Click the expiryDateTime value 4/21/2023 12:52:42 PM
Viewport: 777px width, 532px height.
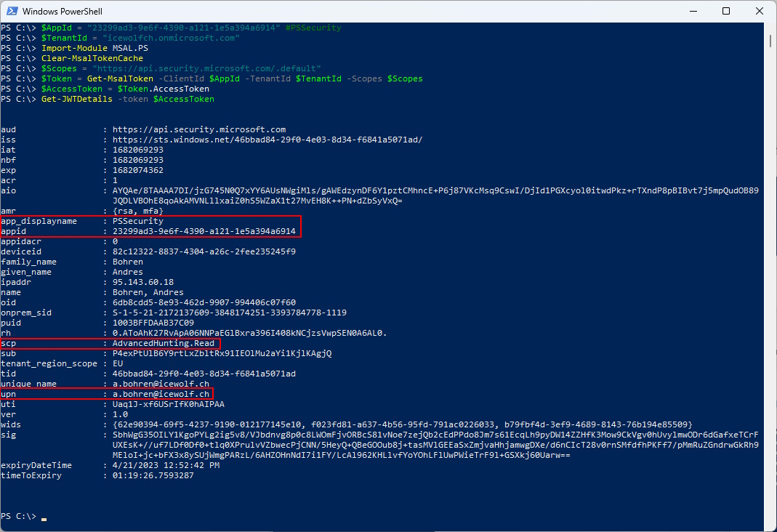(x=166, y=466)
